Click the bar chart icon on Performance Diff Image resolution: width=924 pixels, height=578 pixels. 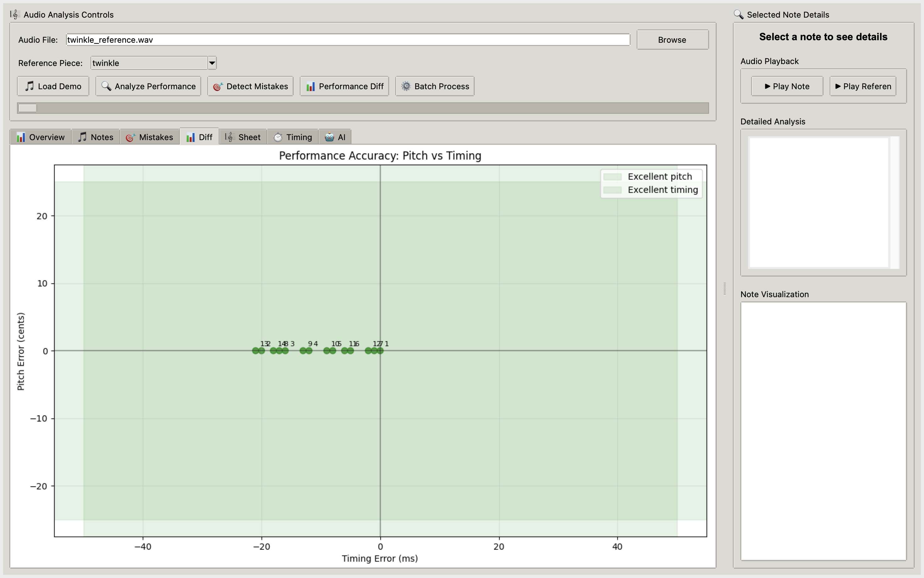[x=310, y=86]
